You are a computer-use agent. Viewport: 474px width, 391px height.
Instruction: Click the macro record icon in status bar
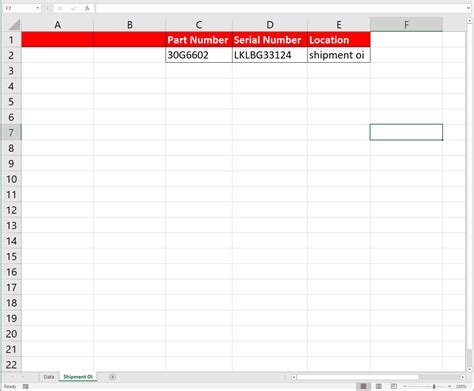(x=26, y=387)
